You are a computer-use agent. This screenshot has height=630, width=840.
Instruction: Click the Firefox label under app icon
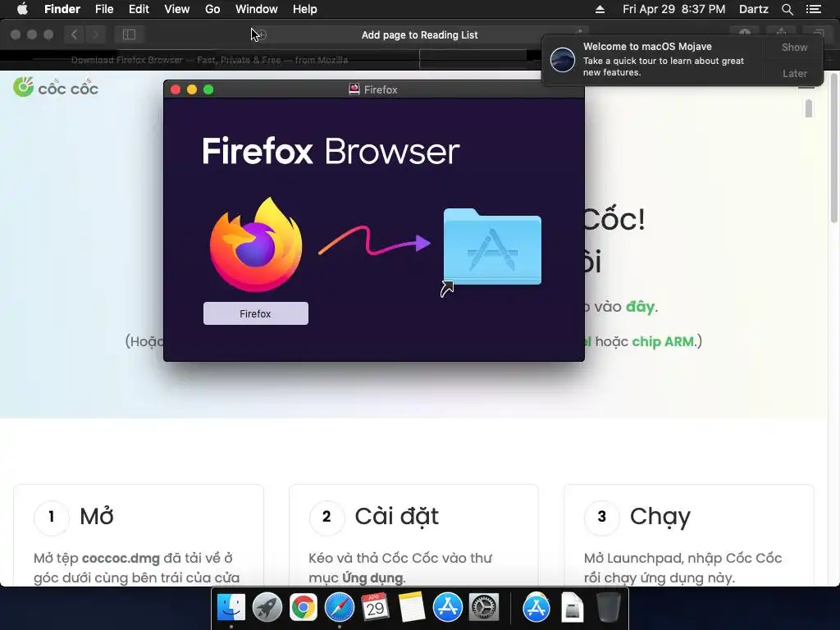256,313
